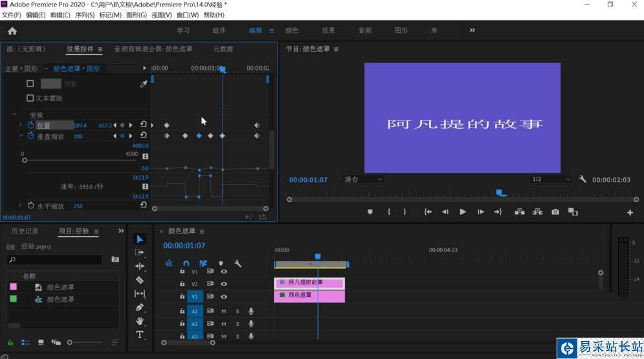
Task: Expand the 水平缩放 property
Action: [x=20, y=205]
